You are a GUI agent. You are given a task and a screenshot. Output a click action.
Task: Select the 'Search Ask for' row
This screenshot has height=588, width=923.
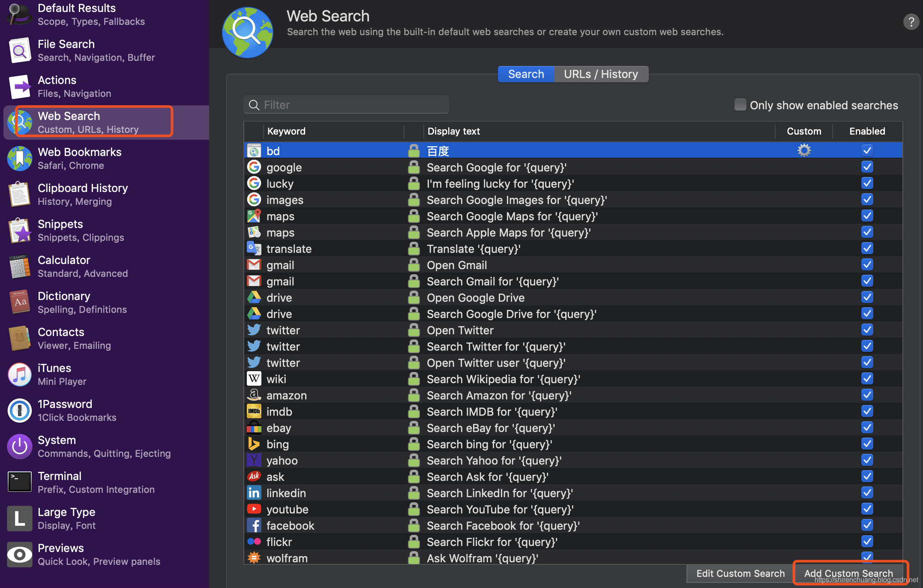click(573, 477)
